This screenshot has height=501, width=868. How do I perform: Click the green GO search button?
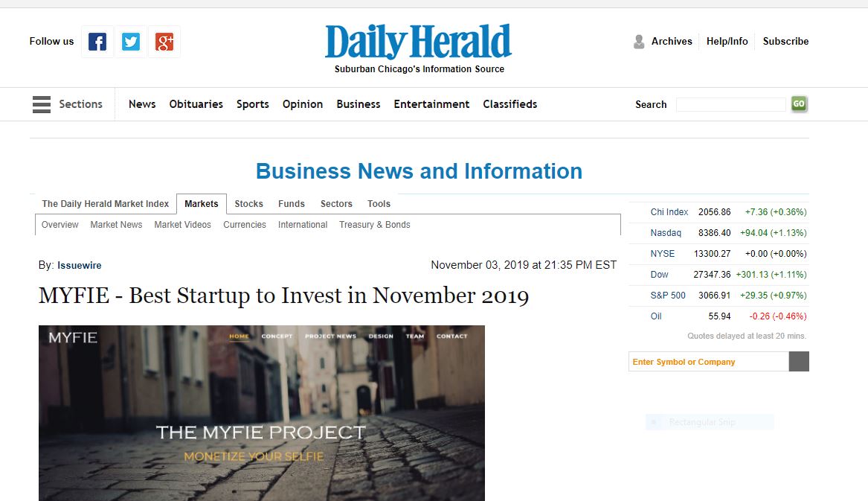[x=799, y=103]
